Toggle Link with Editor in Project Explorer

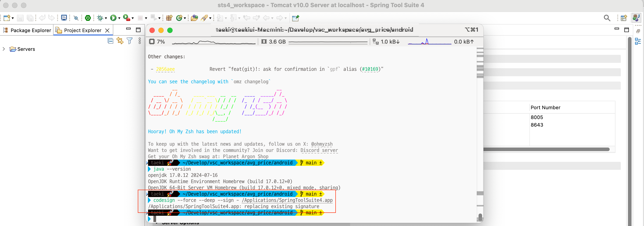(120, 41)
